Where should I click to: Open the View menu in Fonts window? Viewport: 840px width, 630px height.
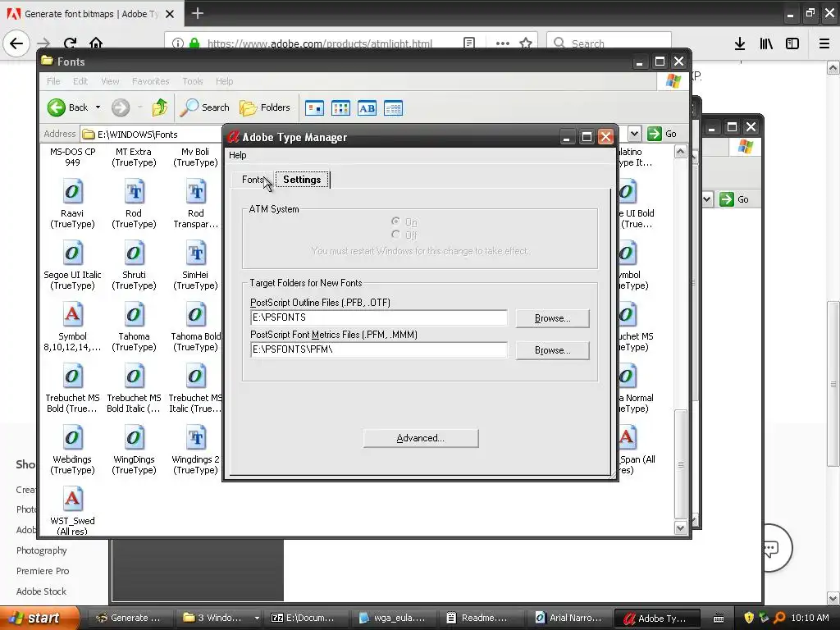[110, 81]
